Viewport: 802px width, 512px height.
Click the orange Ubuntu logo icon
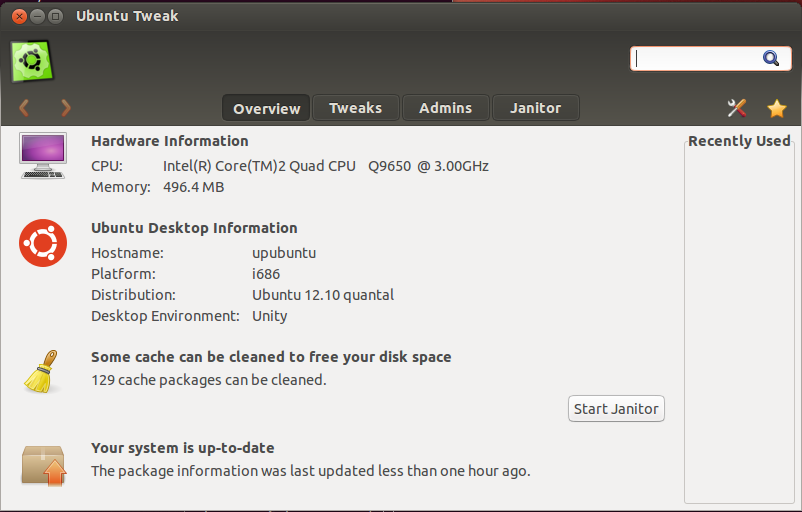click(x=43, y=243)
